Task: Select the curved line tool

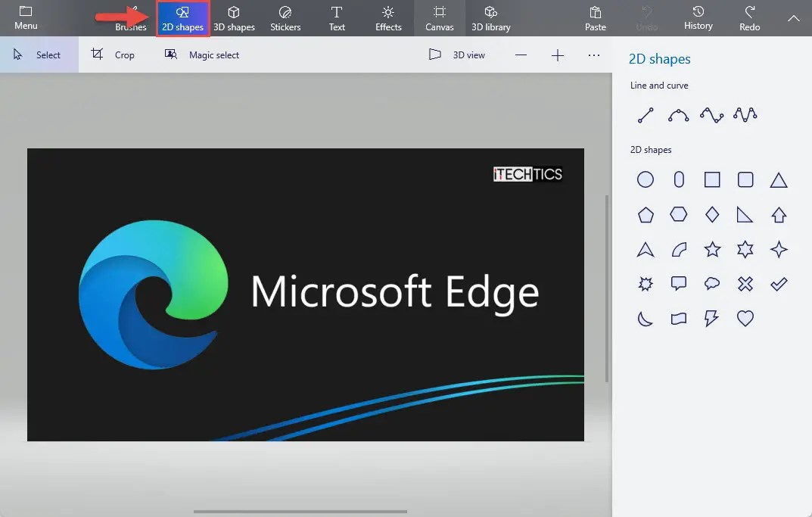Action: [x=679, y=115]
